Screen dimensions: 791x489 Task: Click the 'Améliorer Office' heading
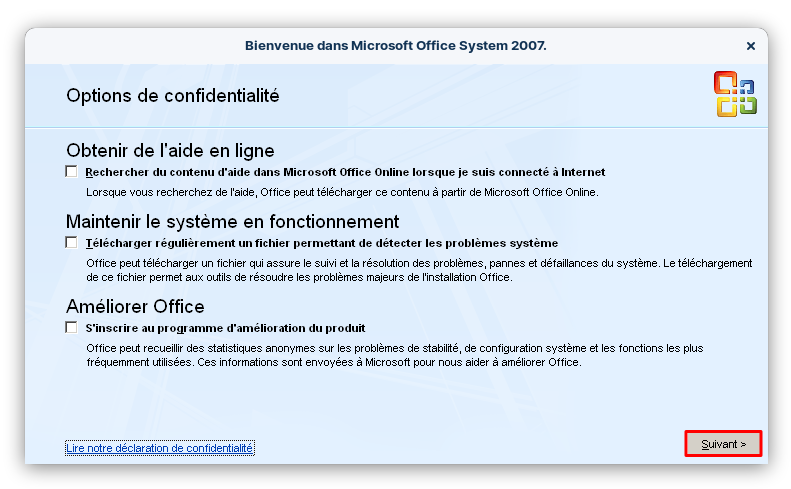click(x=135, y=306)
